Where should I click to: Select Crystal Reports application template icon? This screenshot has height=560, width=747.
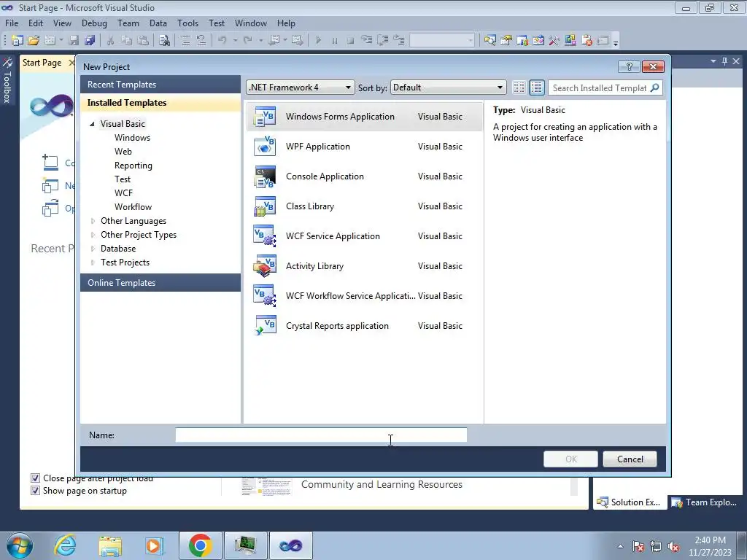pyautogui.click(x=264, y=326)
